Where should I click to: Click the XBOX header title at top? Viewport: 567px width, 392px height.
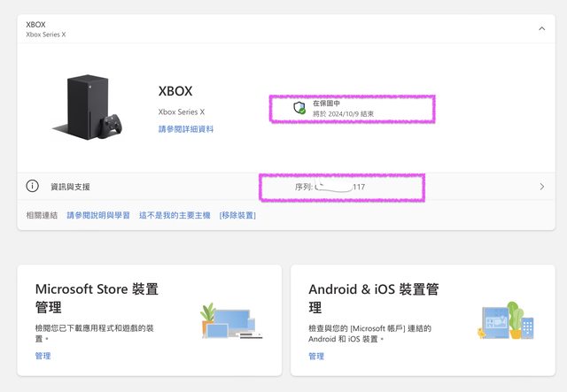pos(35,25)
